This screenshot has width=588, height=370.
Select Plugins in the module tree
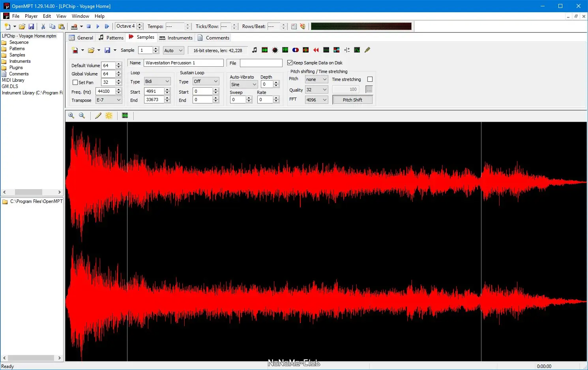pyautogui.click(x=16, y=68)
